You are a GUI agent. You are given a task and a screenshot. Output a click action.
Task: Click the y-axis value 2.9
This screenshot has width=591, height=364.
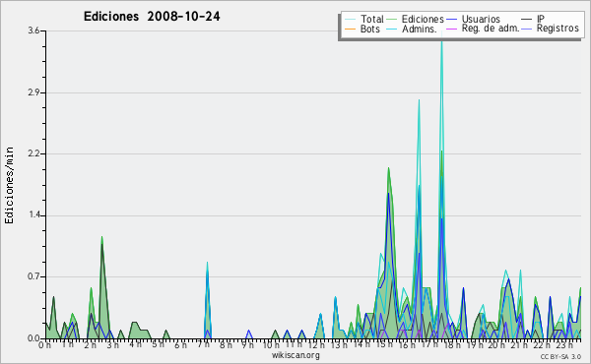(33, 92)
